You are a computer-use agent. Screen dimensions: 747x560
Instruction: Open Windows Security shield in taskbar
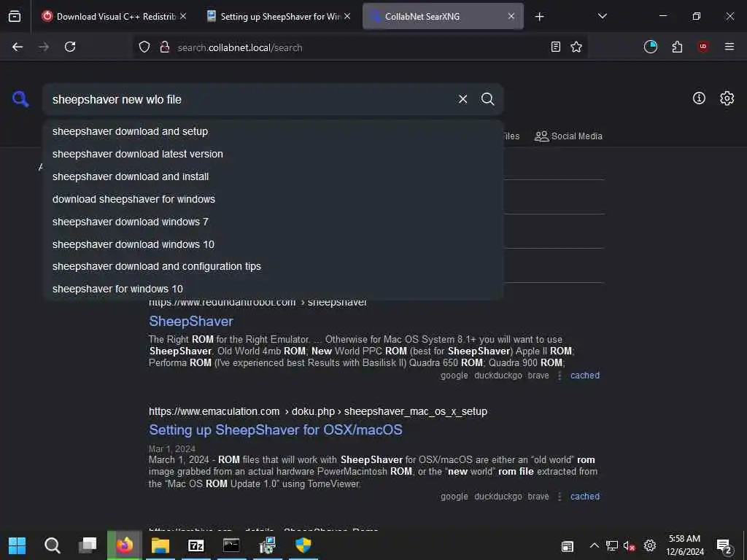(303, 545)
